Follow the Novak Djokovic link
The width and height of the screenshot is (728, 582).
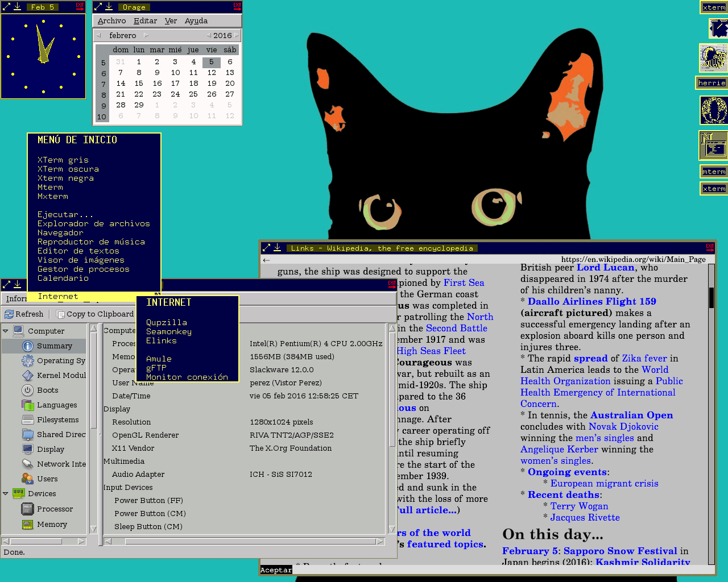click(623, 426)
